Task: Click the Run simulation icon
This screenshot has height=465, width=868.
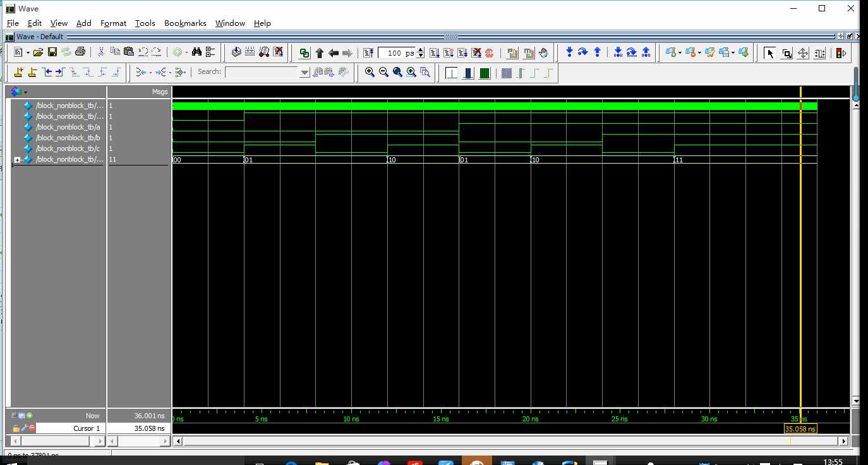Action: point(435,53)
